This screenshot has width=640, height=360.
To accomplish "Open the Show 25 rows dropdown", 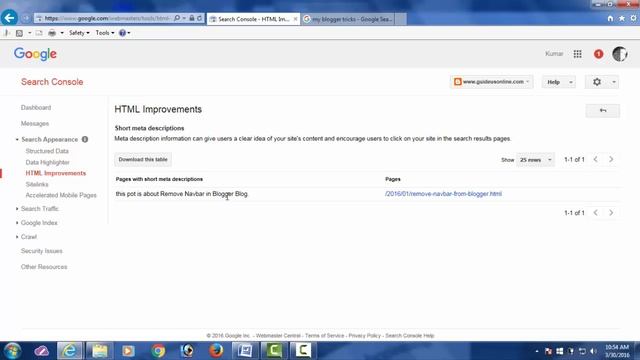I will click(535, 160).
